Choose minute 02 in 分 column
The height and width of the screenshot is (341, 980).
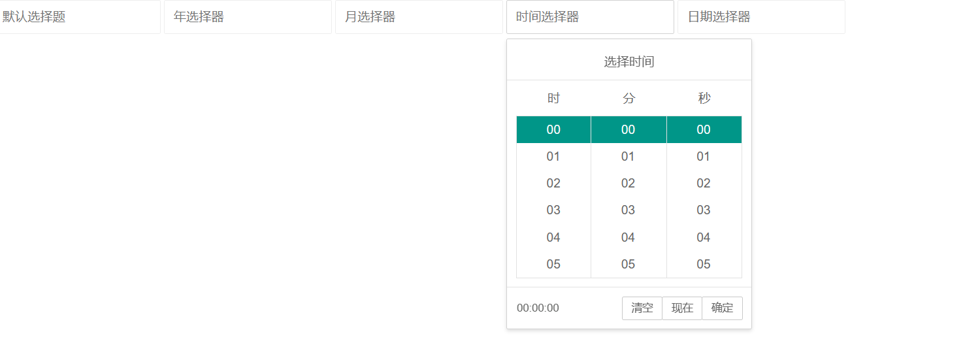[x=629, y=184]
